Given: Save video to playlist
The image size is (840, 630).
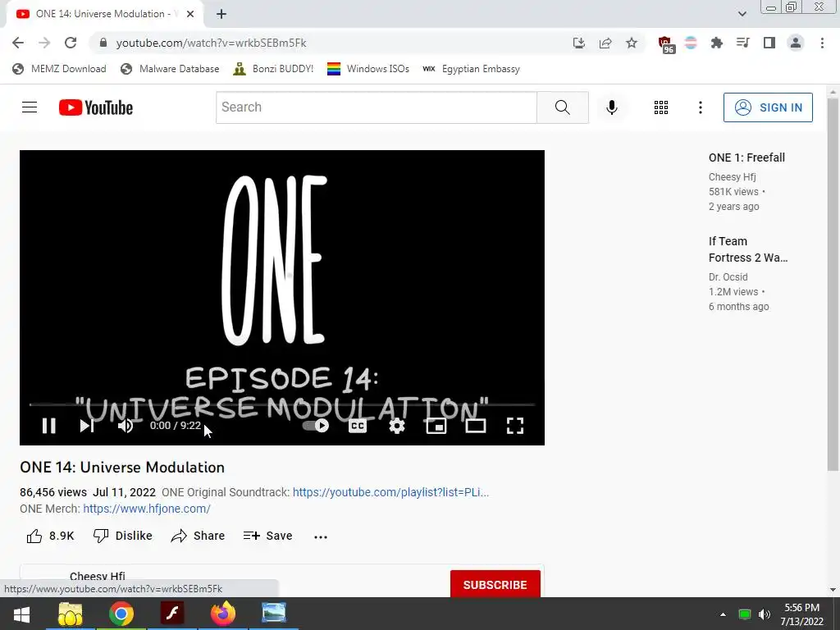Looking at the screenshot, I should (268, 536).
